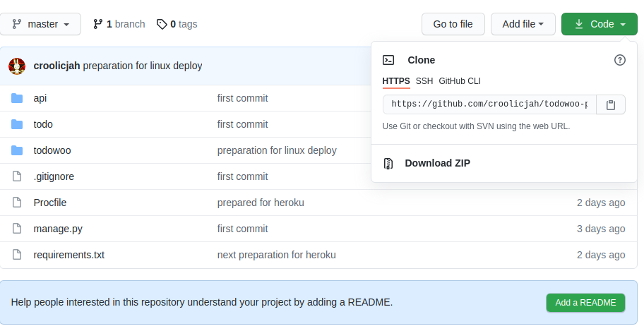644x331 pixels.
Task: Open the requirements.txt file name
Action: tap(69, 255)
